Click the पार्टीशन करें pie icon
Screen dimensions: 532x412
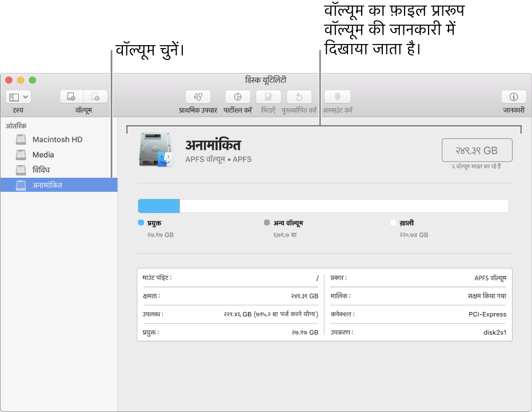[238, 97]
